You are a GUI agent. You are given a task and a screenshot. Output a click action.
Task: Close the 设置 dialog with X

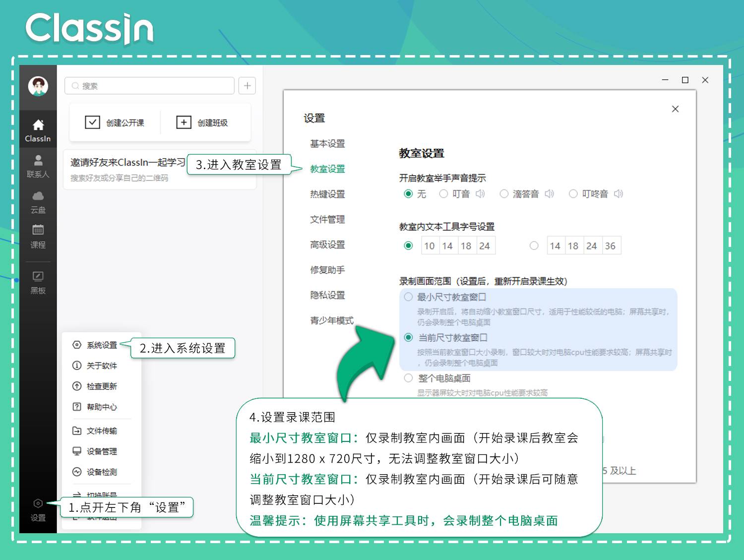click(x=675, y=109)
